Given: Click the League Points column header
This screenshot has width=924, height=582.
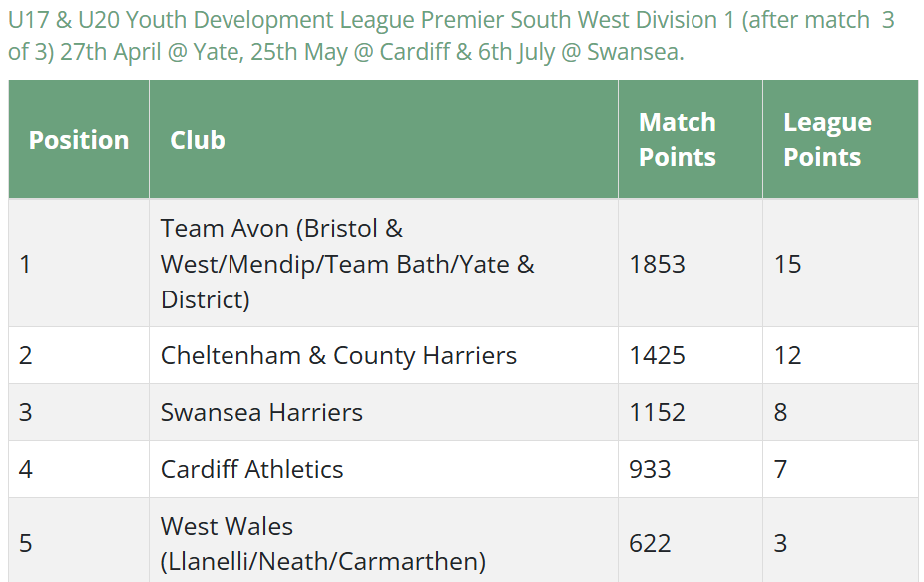Looking at the screenshot, I should point(840,140).
